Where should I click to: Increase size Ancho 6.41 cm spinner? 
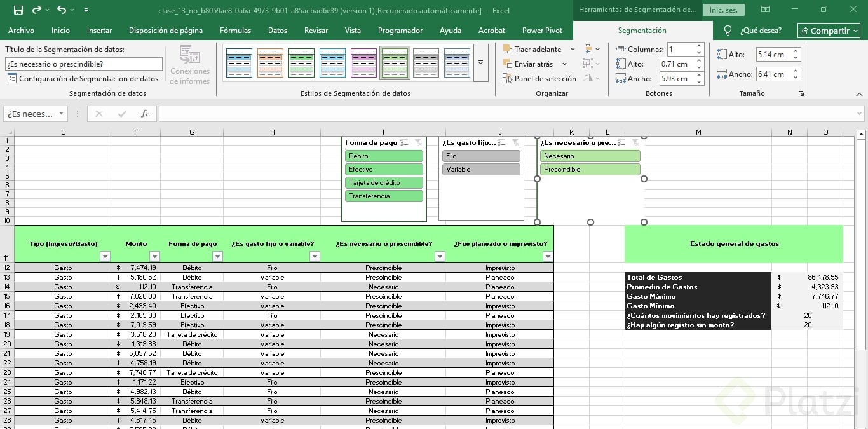(796, 71)
